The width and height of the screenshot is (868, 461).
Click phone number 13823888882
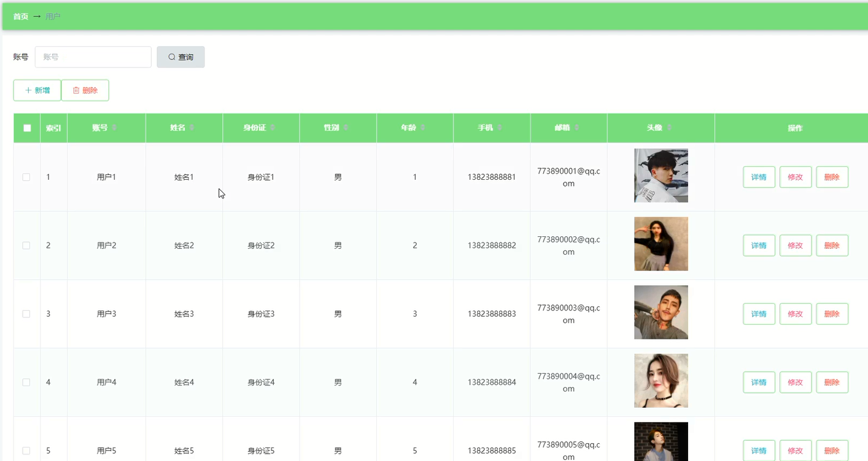(492, 246)
